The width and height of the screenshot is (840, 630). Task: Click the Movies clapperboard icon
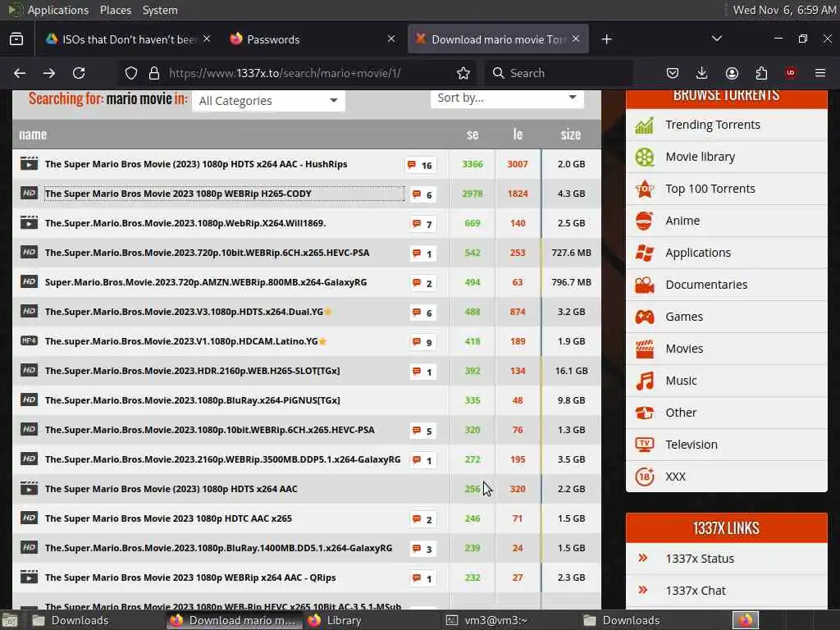coord(645,349)
